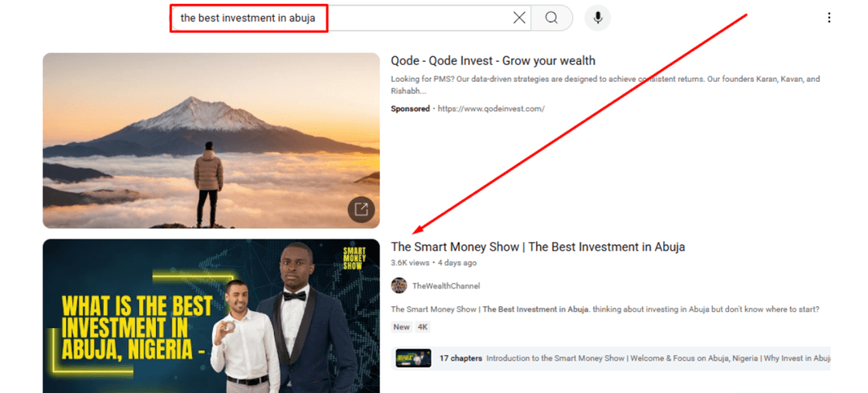Visit the qodeinvest.com sponsored URL
Viewport: 868px width, 393px height.
click(491, 108)
